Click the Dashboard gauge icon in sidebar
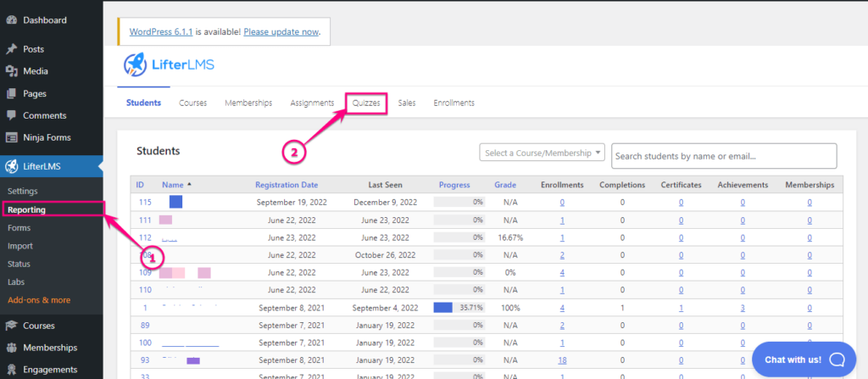Screen dimensions: 868x379 (x=11, y=20)
